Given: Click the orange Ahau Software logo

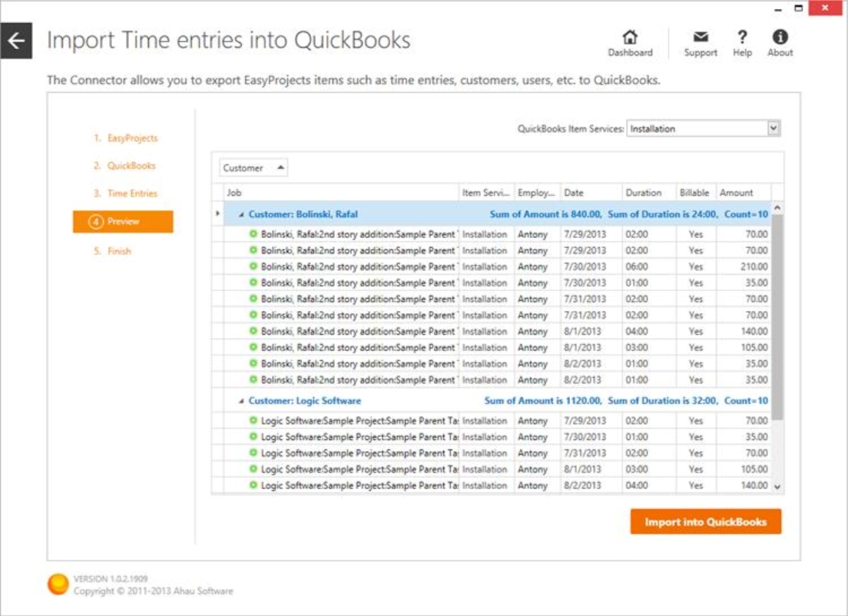Looking at the screenshot, I should pos(58,584).
